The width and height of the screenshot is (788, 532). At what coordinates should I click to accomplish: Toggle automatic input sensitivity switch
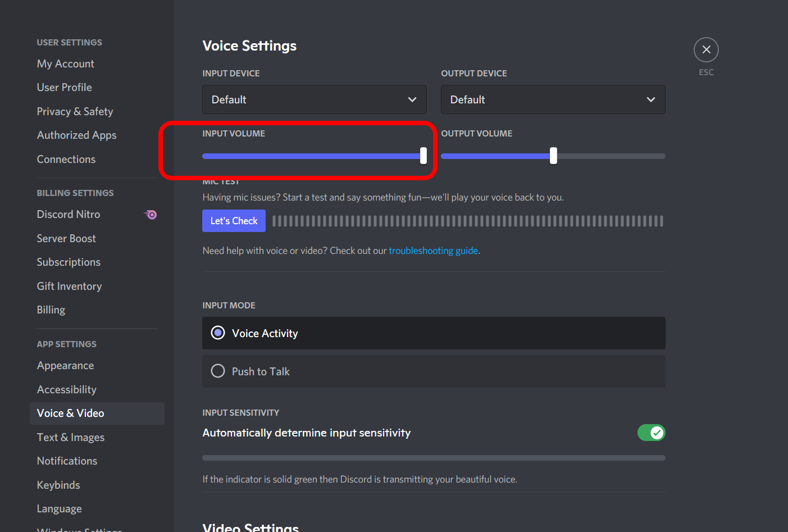click(x=651, y=433)
